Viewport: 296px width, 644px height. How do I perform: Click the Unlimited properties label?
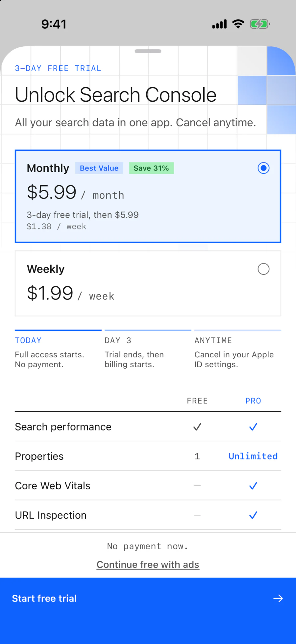pyautogui.click(x=253, y=456)
